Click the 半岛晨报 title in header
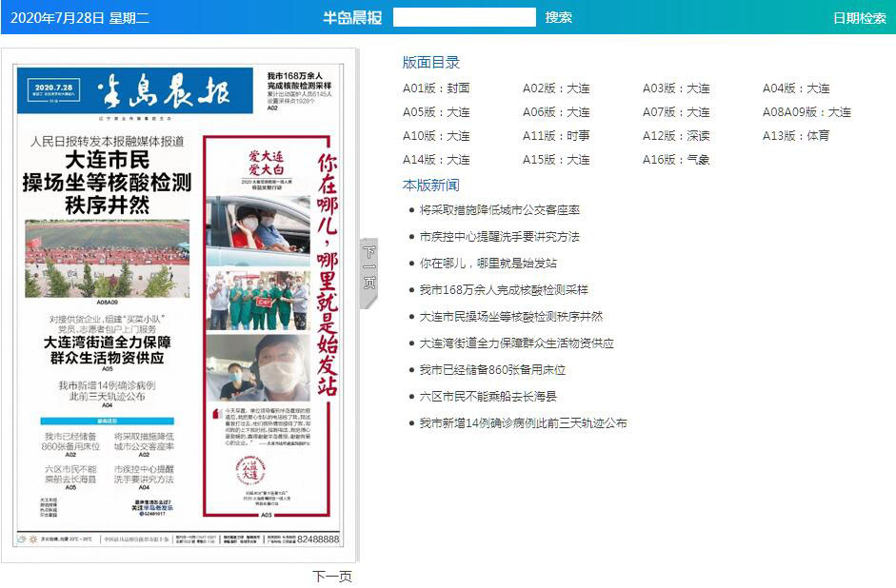Screen dimensions: 896x588 pyautogui.click(x=352, y=17)
